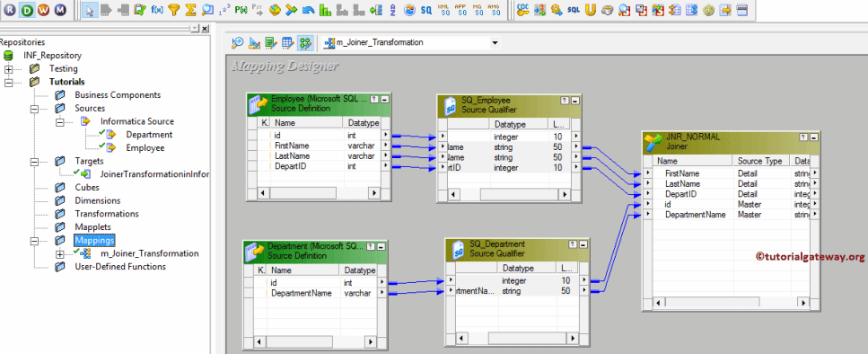Collapse the Tutorials folder node
The width and height of the screenshot is (868, 354).
pos(9,82)
